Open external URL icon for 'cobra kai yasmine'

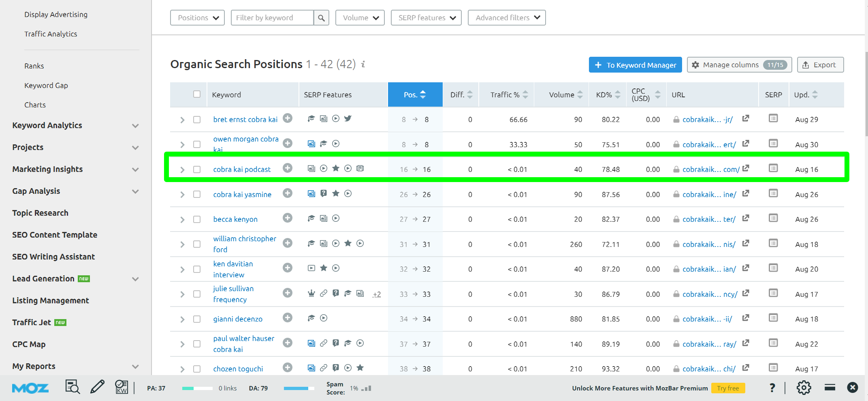pyautogui.click(x=746, y=193)
